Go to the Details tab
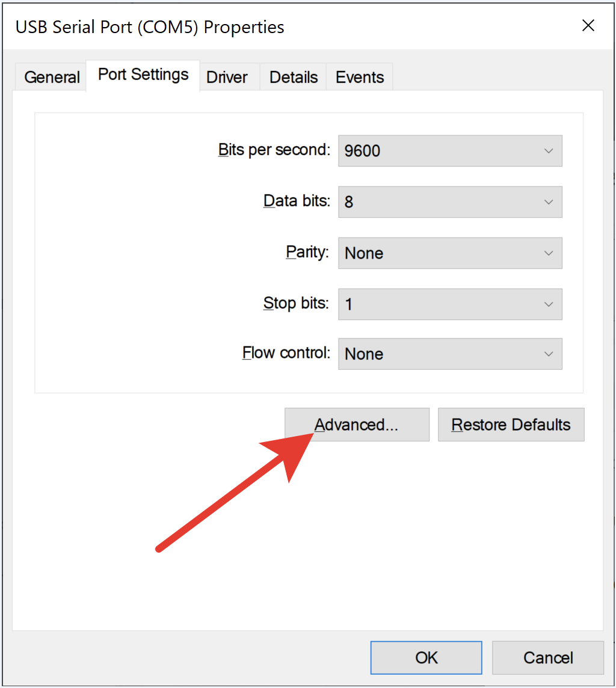 point(294,78)
